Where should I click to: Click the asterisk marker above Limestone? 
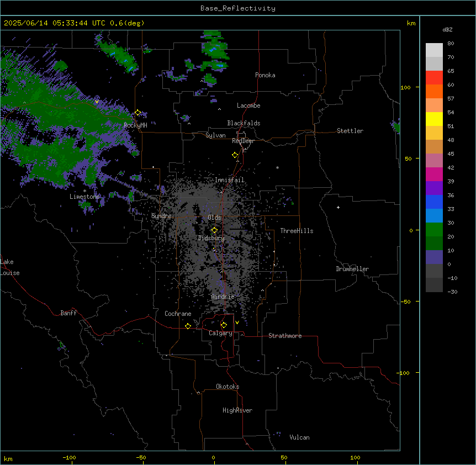84,191
